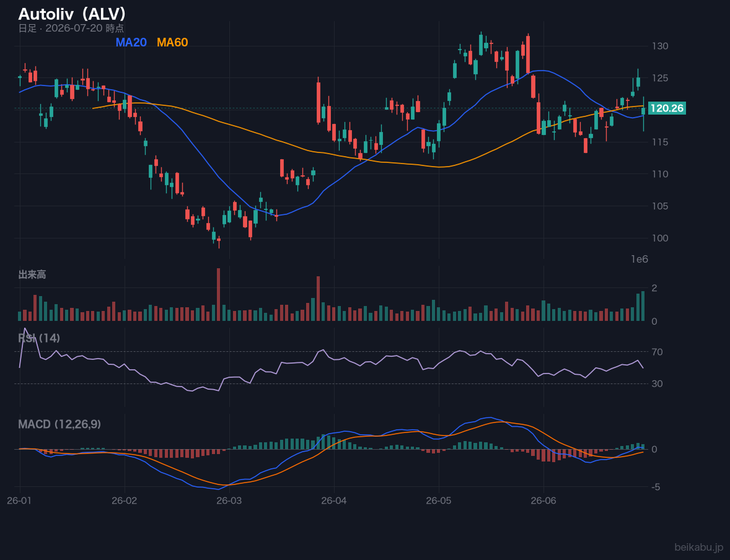730x560 pixels.
Task: Click the 125 price axis label
Action: [660, 77]
